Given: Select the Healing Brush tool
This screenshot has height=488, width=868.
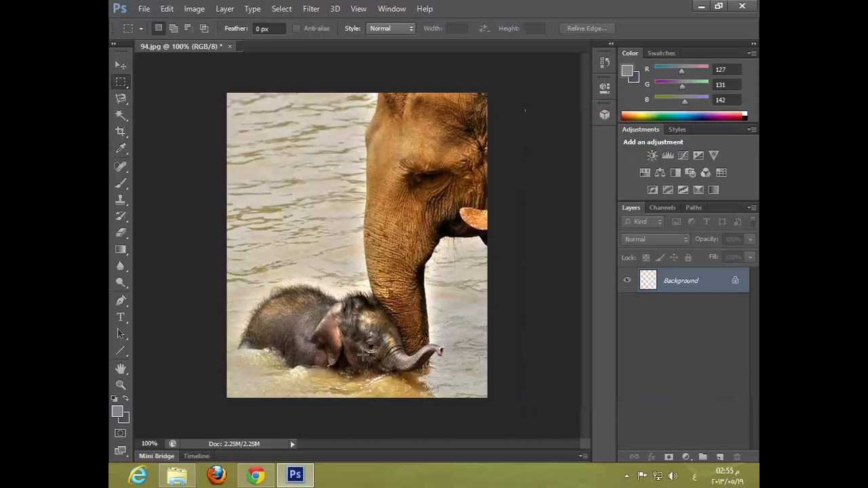Looking at the screenshot, I should (x=121, y=166).
